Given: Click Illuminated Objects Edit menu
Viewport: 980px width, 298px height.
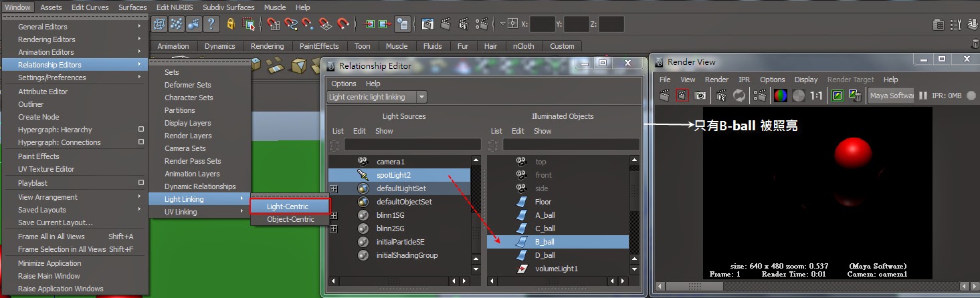Looking at the screenshot, I should tap(518, 131).
